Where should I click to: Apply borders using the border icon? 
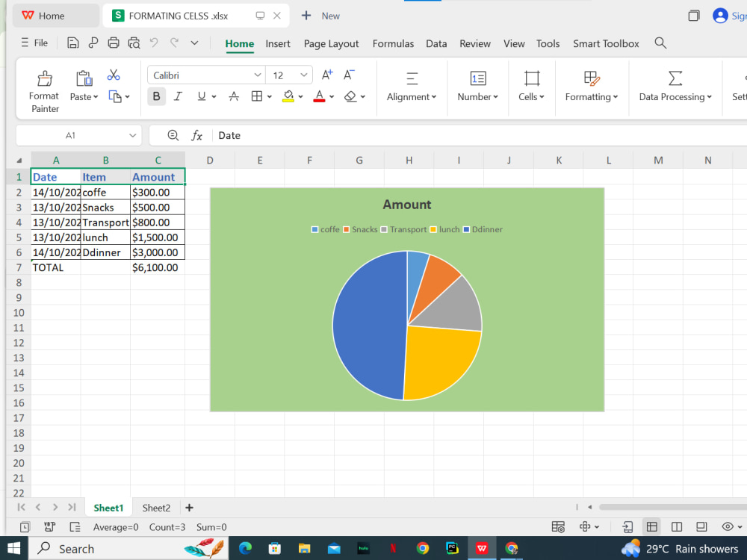(x=257, y=96)
